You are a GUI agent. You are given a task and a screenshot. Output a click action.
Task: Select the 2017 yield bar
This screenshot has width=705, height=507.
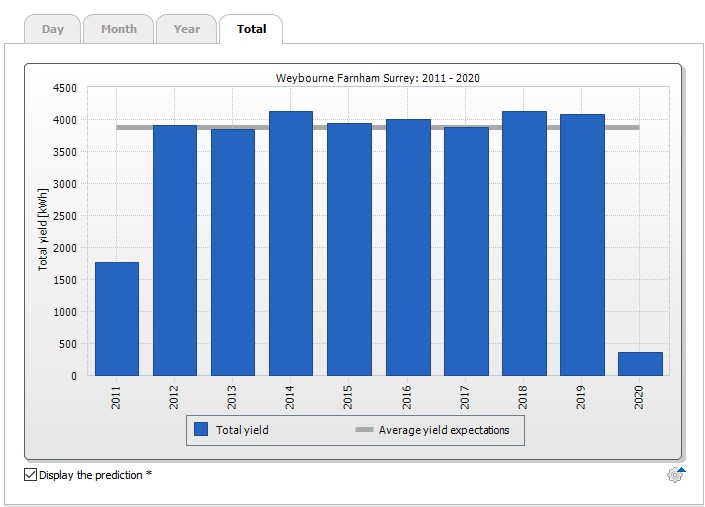[x=466, y=251]
